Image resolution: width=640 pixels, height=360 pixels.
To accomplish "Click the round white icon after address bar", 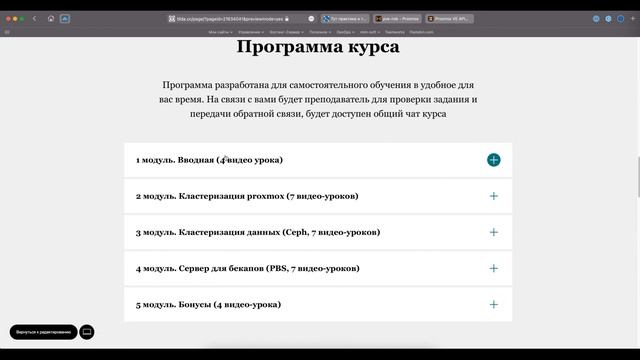I will tap(311, 19).
